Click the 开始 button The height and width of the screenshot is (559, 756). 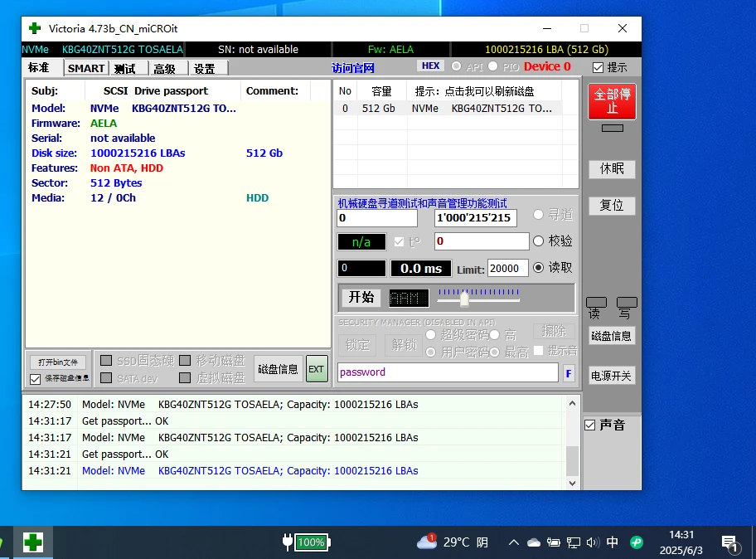pos(361,297)
